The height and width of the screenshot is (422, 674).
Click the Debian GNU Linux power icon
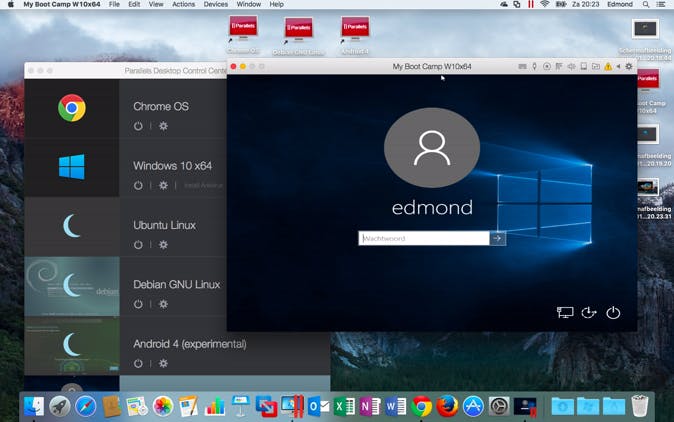[x=138, y=304]
